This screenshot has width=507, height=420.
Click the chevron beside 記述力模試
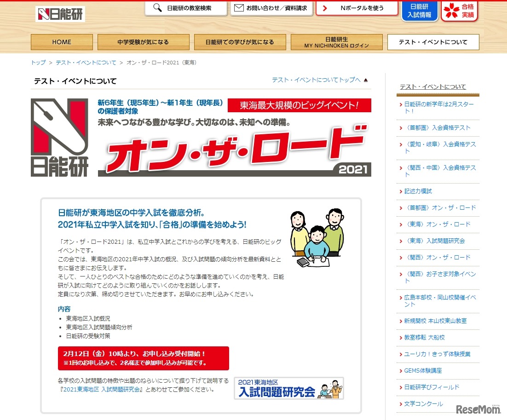pyautogui.click(x=401, y=191)
